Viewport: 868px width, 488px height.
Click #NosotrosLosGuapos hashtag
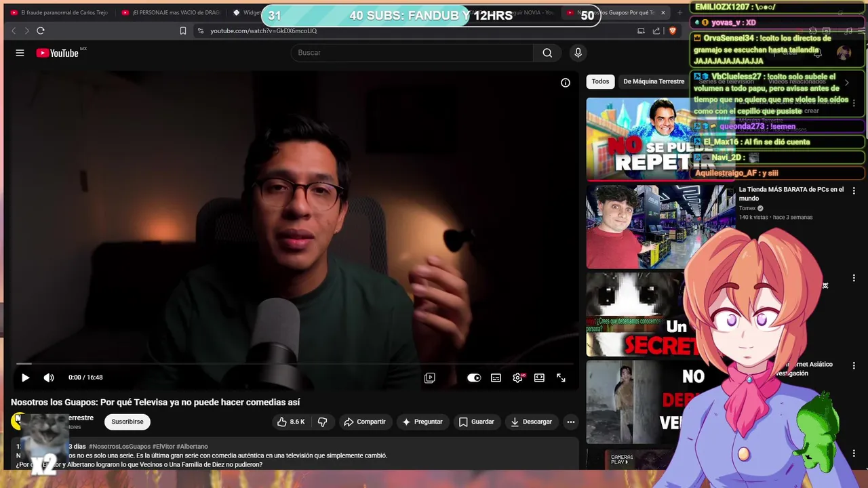(119, 447)
